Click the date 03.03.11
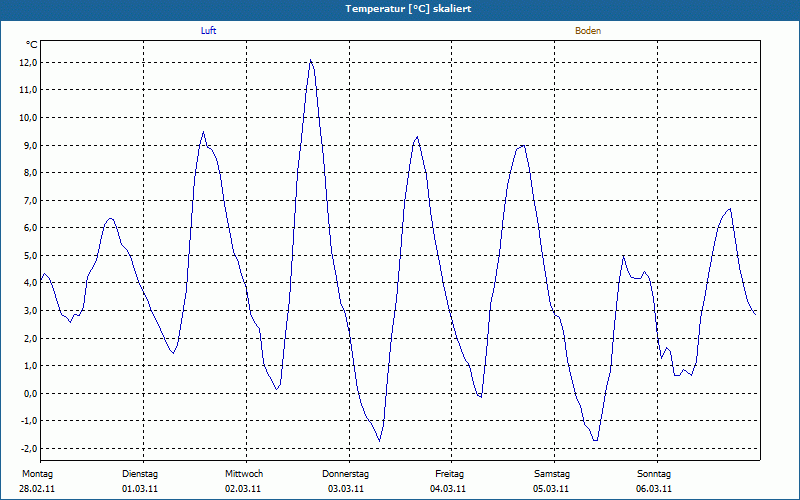800x500 pixels. pos(346,489)
